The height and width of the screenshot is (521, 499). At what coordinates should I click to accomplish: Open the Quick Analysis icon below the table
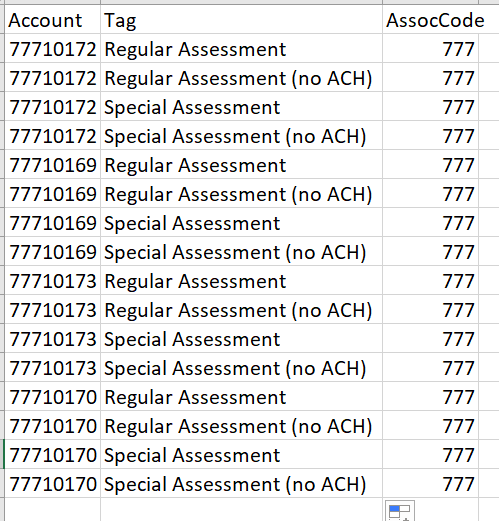coord(400,511)
